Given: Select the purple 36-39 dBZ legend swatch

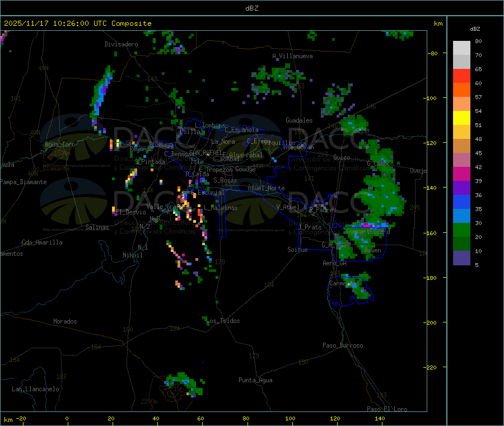Looking at the screenshot, I should (x=461, y=188).
